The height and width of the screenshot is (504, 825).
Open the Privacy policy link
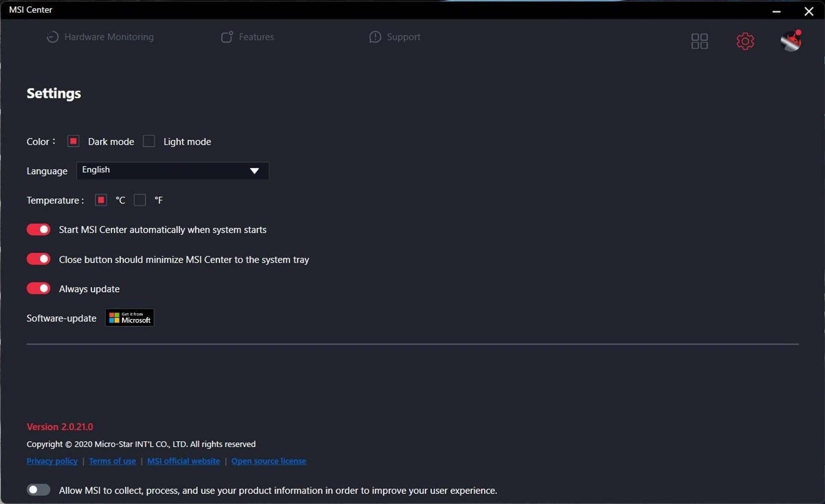(x=52, y=461)
